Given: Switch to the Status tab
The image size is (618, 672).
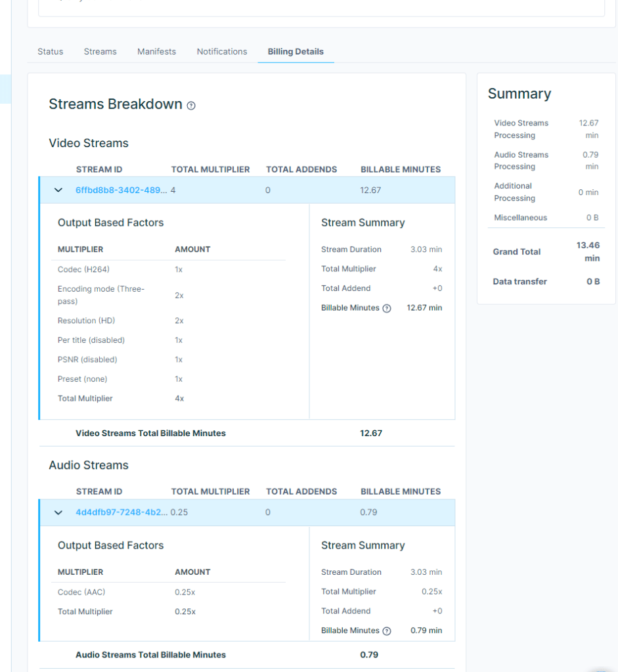Looking at the screenshot, I should (50, 51).
